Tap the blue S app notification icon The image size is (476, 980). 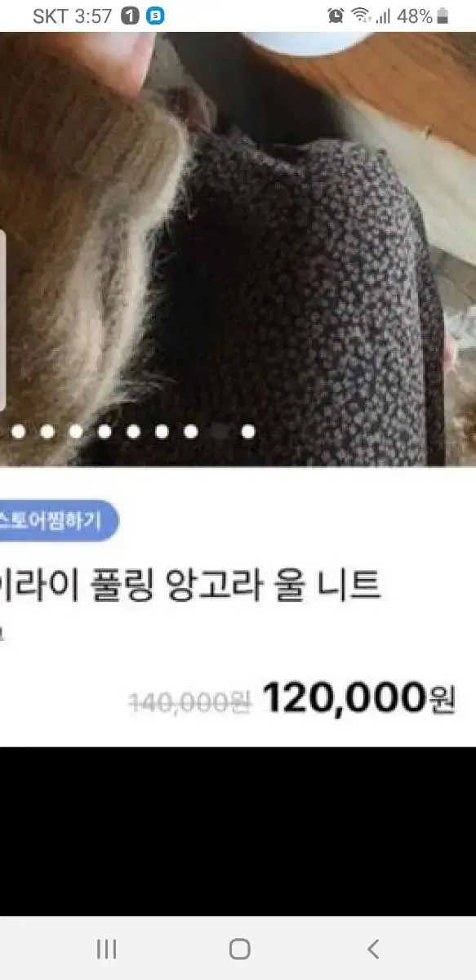click(155, 16)
